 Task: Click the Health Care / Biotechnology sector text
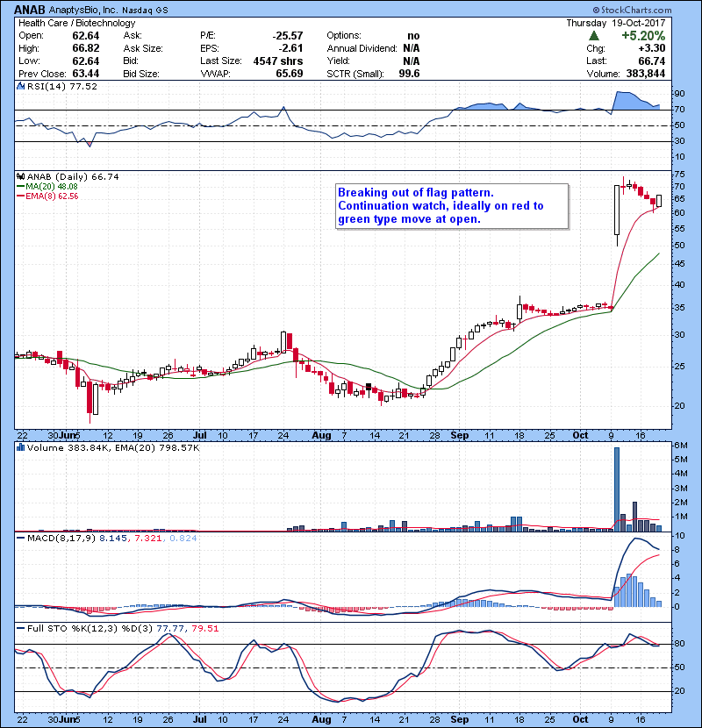[x=76, y=23]
